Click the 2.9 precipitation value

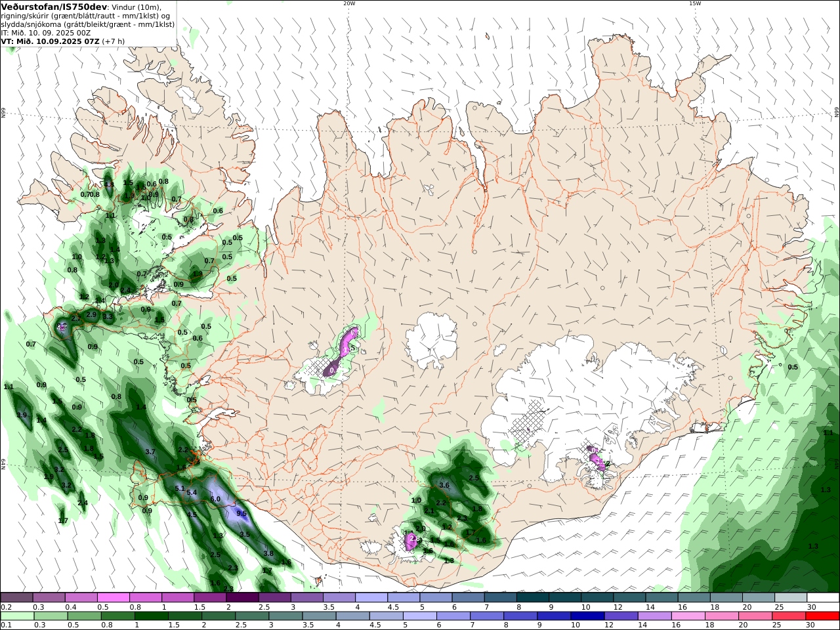tap(91, 315)
